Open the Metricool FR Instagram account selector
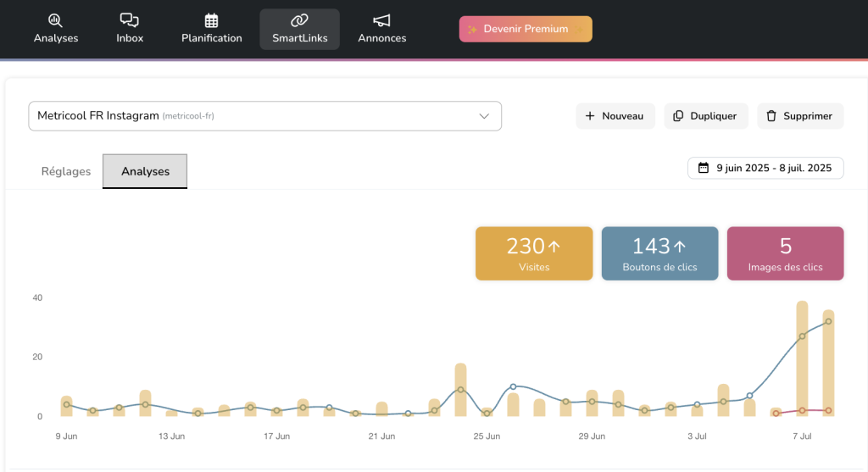Screen dimensions: 868x472 point(254,116)
